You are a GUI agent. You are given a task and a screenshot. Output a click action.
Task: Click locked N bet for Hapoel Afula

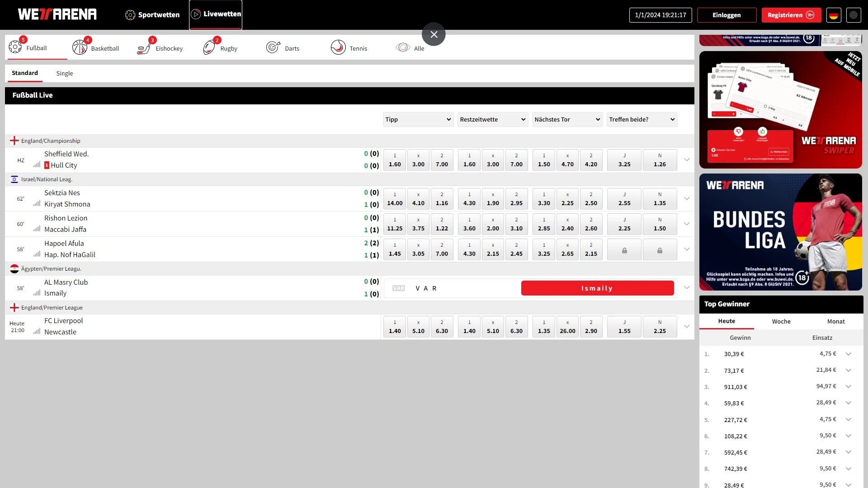(660, 250)
